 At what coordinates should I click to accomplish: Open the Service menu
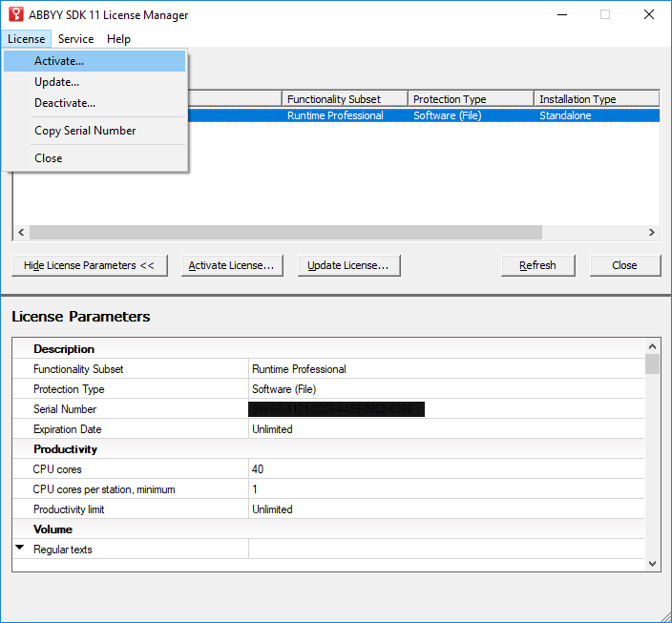click(75, 39)
